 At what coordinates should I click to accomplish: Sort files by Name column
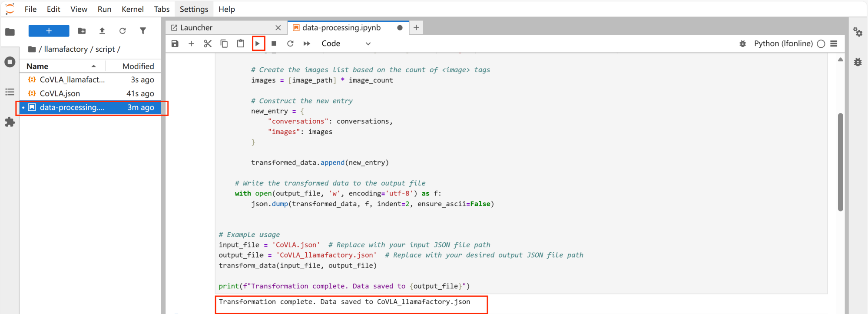click(37, 66)
